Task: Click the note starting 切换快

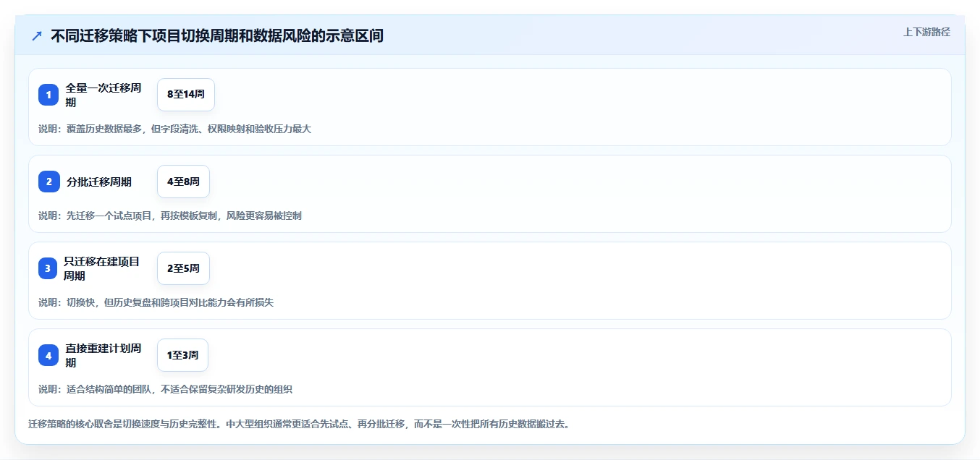Action: pos(156,302)
